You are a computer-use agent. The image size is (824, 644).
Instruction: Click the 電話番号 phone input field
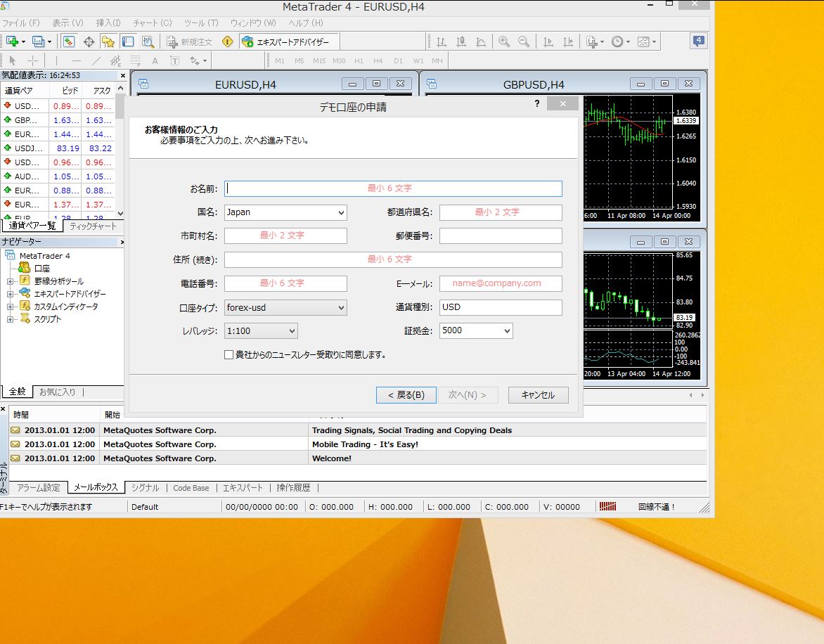[x=285, y=283]
